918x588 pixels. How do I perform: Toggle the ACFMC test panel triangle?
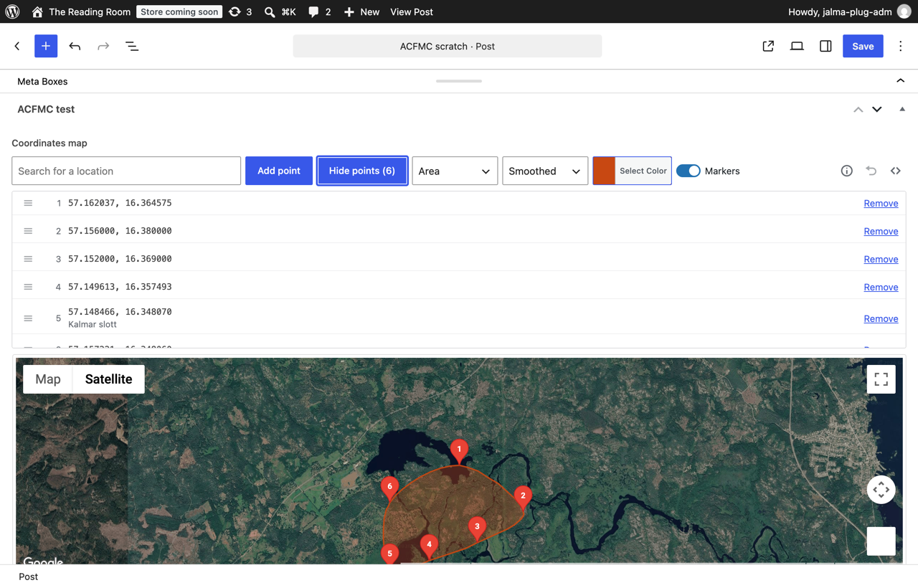click(902, 110)
